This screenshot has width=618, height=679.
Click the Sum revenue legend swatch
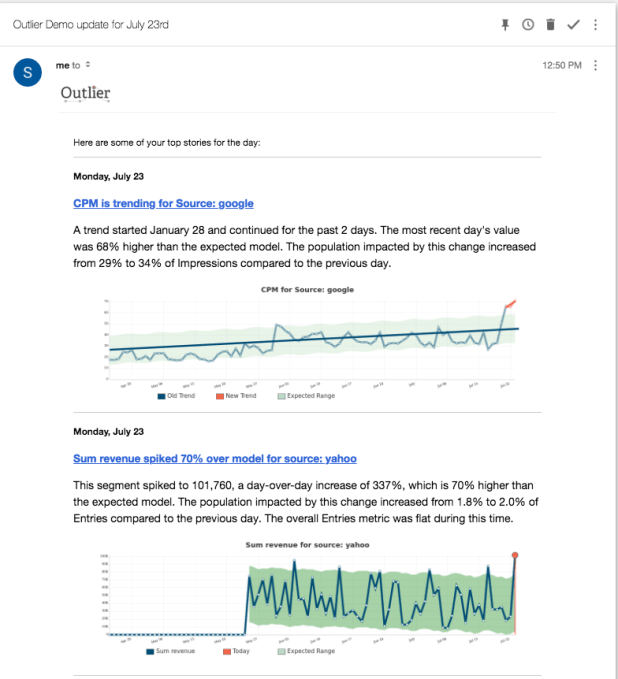click(150, 651)
